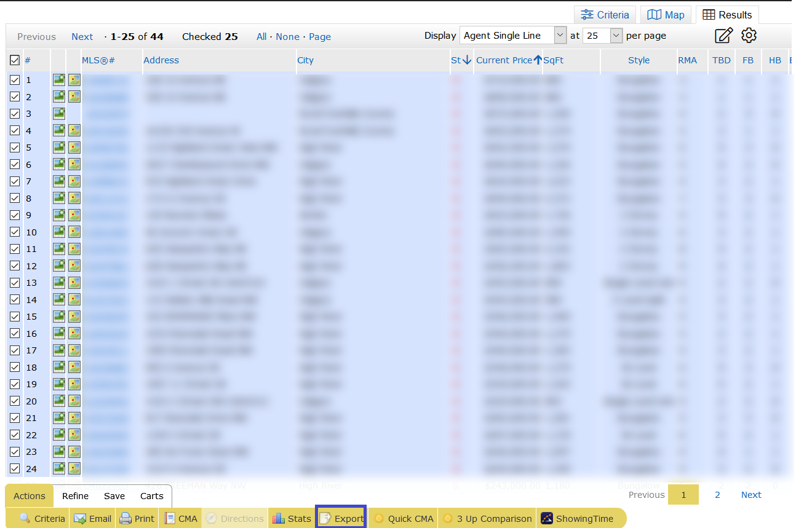Click the pencil edit icon near settings

point(723,35)
